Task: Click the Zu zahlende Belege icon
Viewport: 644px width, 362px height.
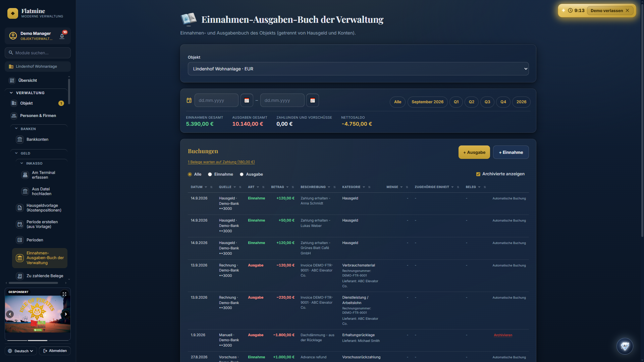Action: 20,276
